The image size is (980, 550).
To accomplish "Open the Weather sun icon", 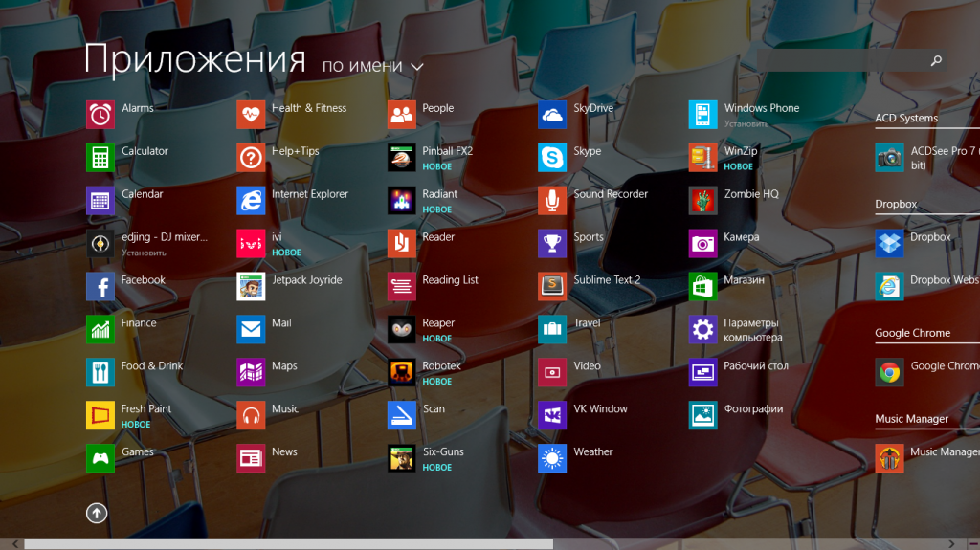I will coord(552,458).
